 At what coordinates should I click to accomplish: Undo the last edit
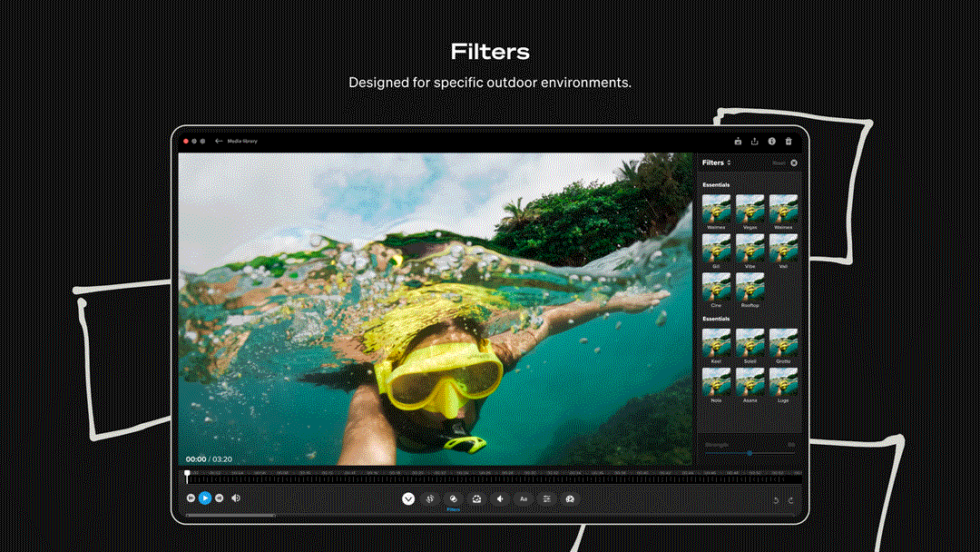776,498
